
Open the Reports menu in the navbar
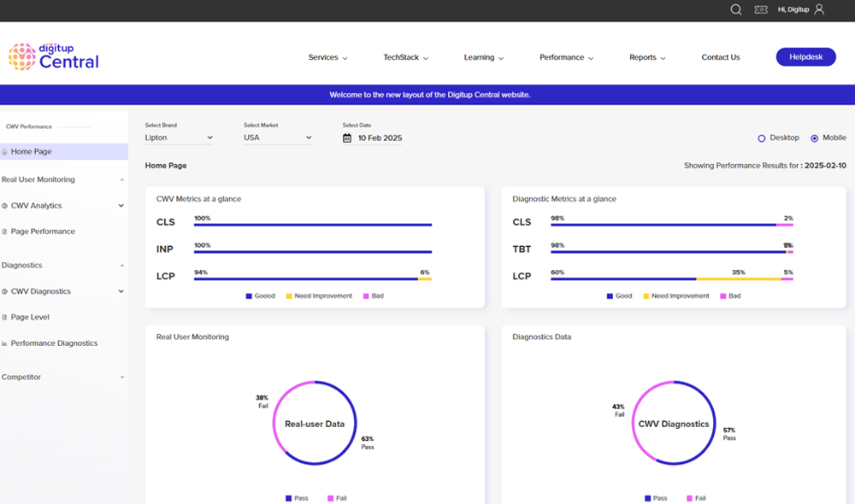point(646,57)
